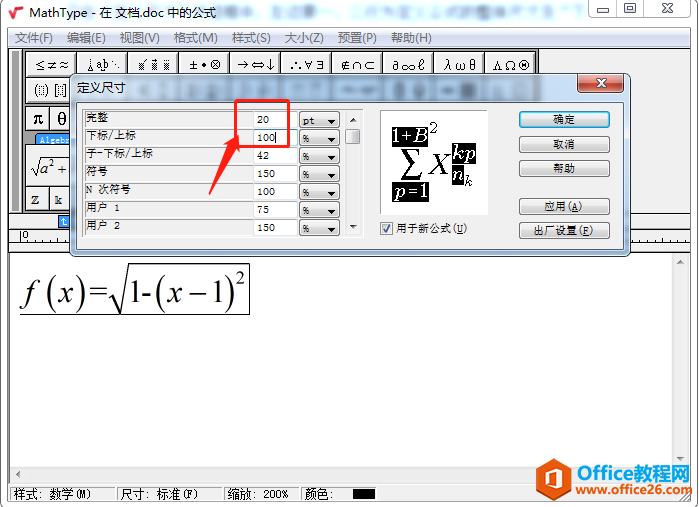Open the miscellaneous symbols palette (∂∞ℓ)
Image resolution: width=699 pixels, height=507 pixels.
pyautogui.click(x=408, y=65)
